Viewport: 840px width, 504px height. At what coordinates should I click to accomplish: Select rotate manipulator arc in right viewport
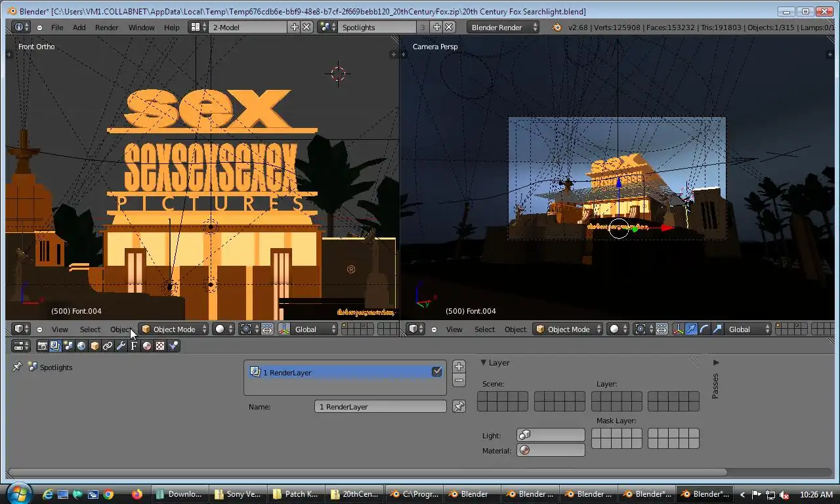pos(704,329)
